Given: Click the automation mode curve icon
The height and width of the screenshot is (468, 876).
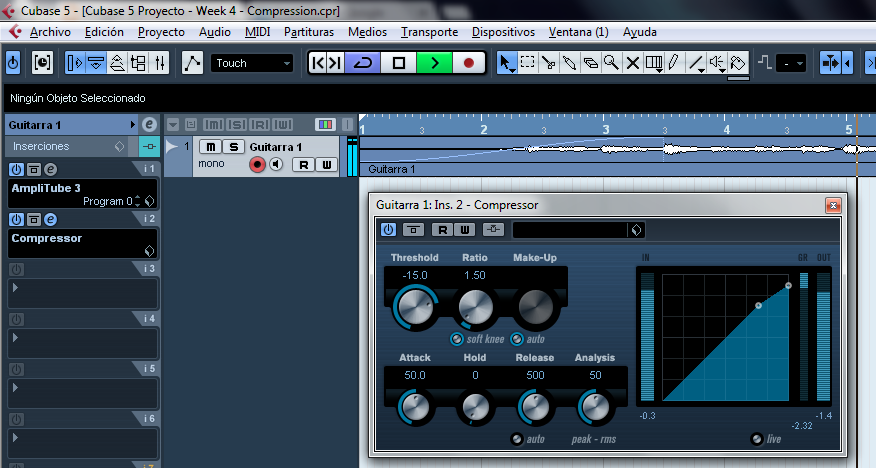Looking at the screenshot, I should click(192, 63).
